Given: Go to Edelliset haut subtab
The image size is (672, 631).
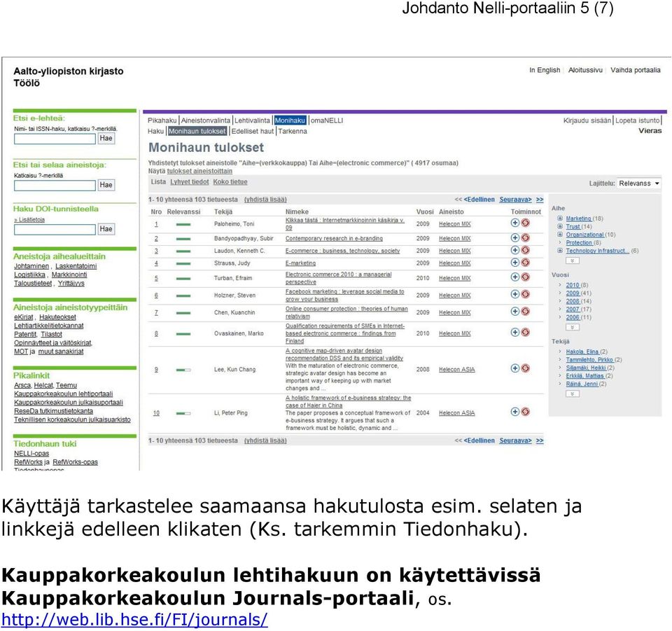Looking at the screenshot, I should (x=253, y=131).
